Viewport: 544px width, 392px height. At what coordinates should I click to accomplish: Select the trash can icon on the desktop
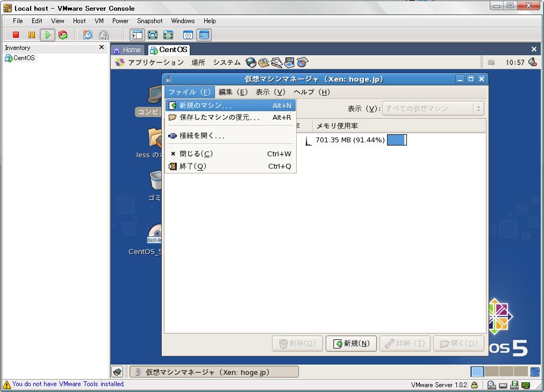[x=156, y=180]
